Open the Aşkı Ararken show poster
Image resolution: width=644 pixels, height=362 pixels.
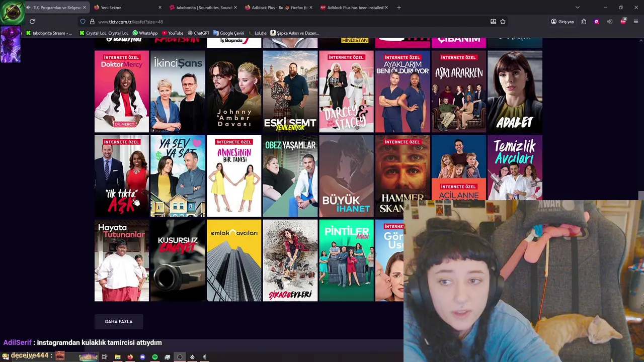coord(459,92)
